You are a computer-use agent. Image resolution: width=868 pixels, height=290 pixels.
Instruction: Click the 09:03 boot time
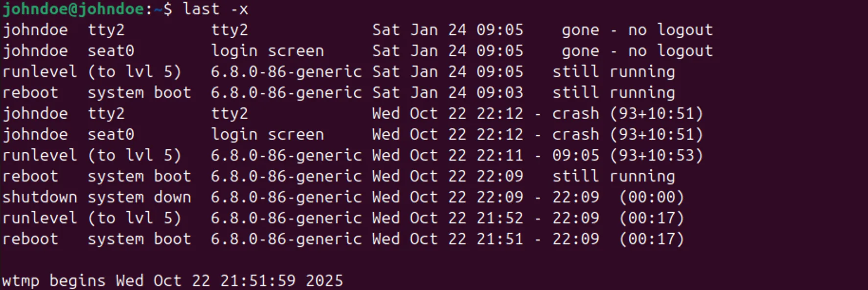500,93
